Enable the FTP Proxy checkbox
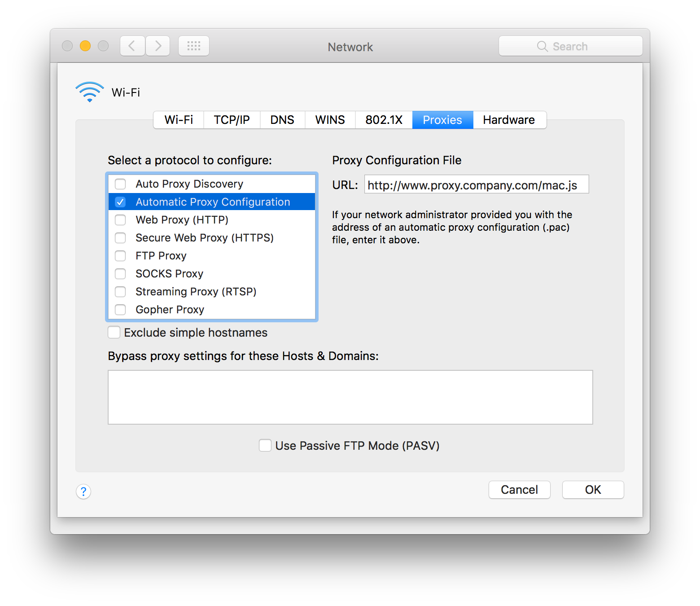Screen dimensions: 700x606 point(120,256)
